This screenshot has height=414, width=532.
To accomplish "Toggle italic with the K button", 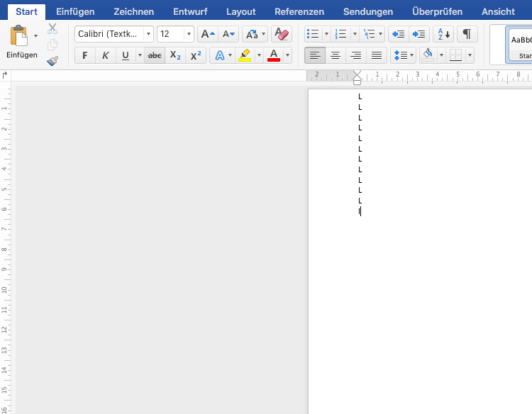I will click(x=106, y=55).
